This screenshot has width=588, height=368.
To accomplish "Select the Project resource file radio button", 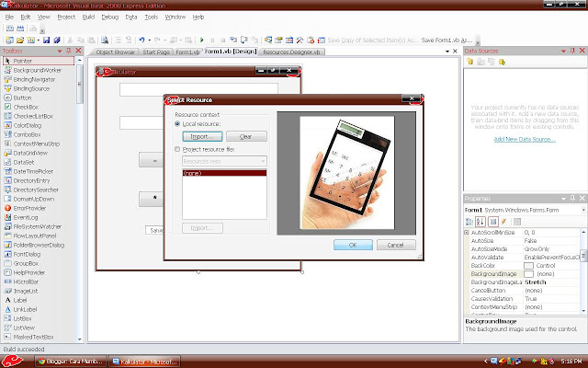I will coord(177,149).
